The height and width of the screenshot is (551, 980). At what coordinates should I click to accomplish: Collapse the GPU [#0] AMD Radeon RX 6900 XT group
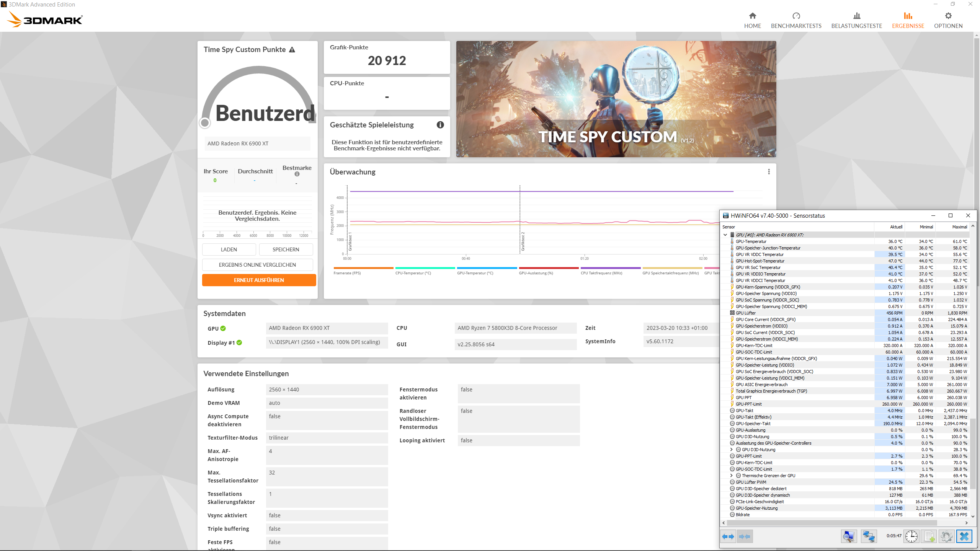(725, 235)
